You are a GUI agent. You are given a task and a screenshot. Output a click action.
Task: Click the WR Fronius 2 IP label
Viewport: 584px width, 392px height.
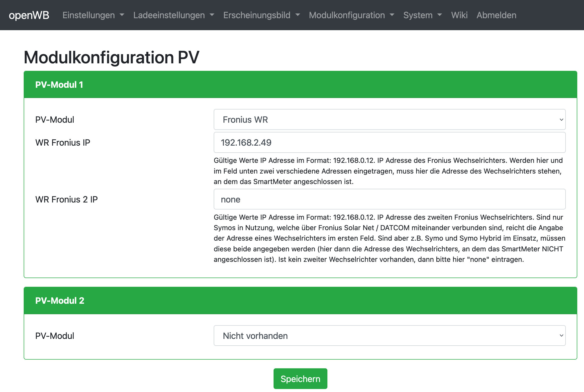66,199
